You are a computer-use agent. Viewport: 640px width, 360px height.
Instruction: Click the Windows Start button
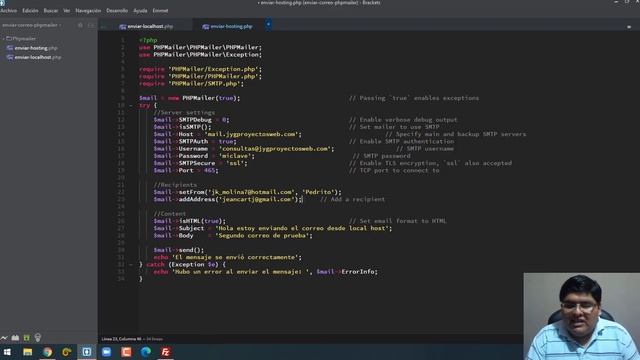coord(7,352)
